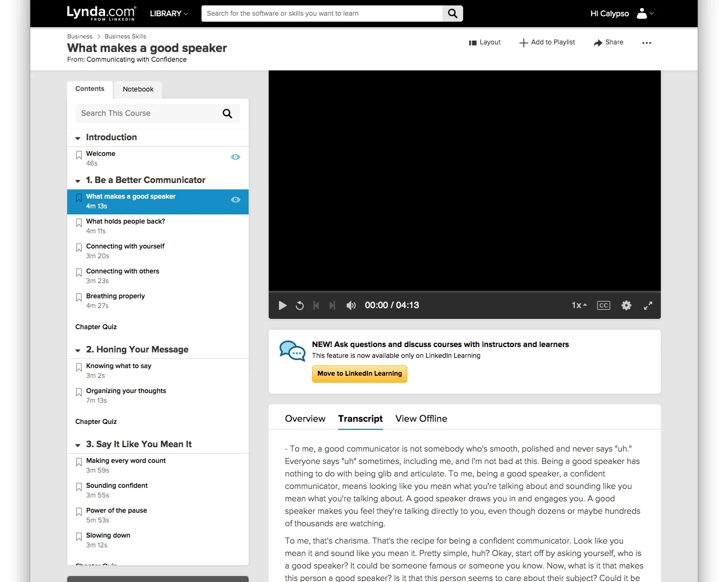
Task: Collapse 2. Honing Your Message section
Action: tap(78, 350)
